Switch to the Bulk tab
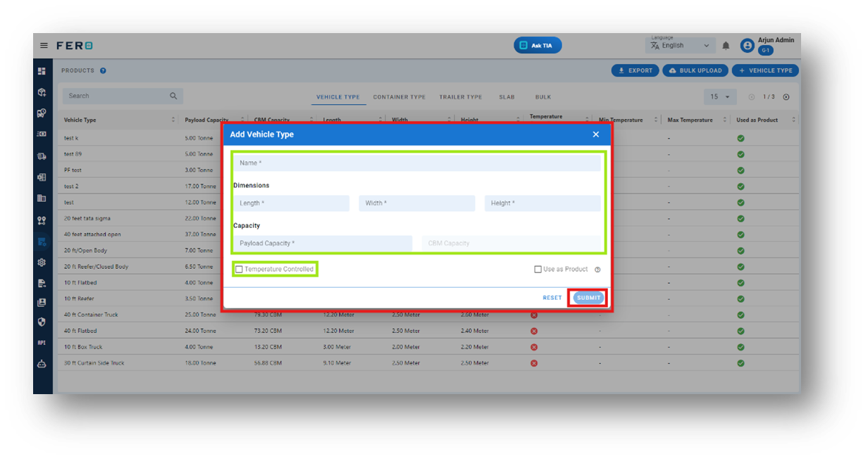 point(542,97)
